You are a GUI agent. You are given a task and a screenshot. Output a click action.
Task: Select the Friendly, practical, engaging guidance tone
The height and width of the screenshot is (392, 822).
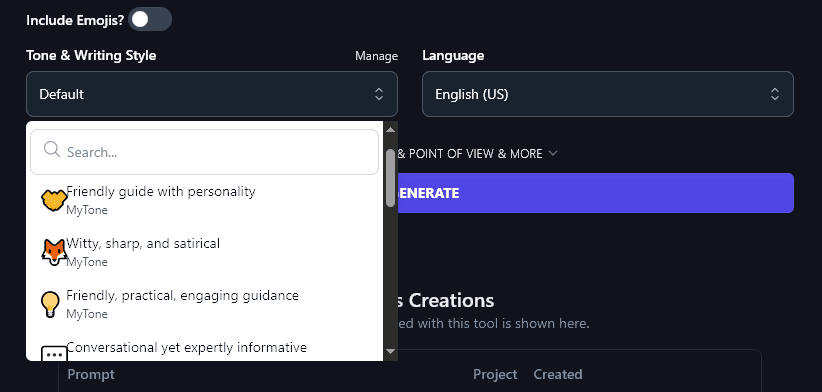(x=204, y=304)
